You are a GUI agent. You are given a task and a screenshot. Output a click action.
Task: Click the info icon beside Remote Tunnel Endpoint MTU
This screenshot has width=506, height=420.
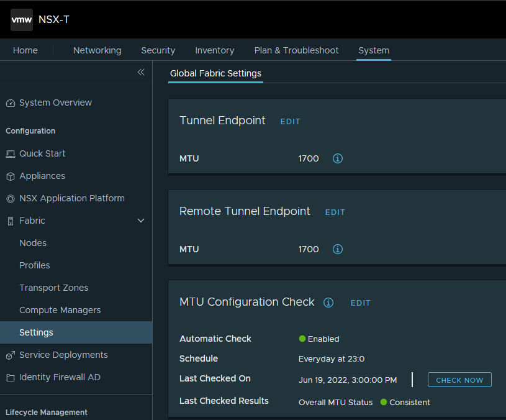337,249
